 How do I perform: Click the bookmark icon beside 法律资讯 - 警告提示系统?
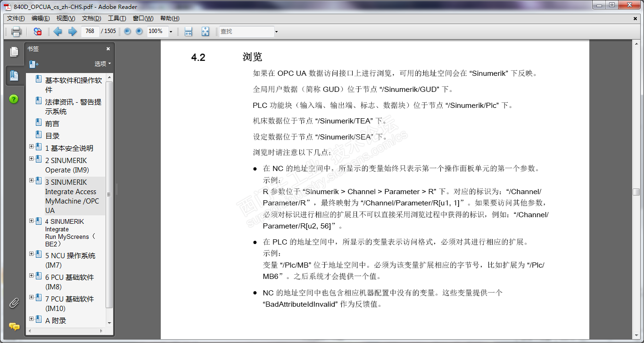tap(40, 101)
